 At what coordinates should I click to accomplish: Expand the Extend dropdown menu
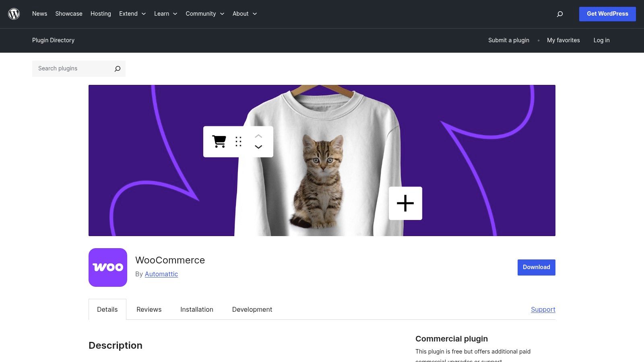click(132, 14)
